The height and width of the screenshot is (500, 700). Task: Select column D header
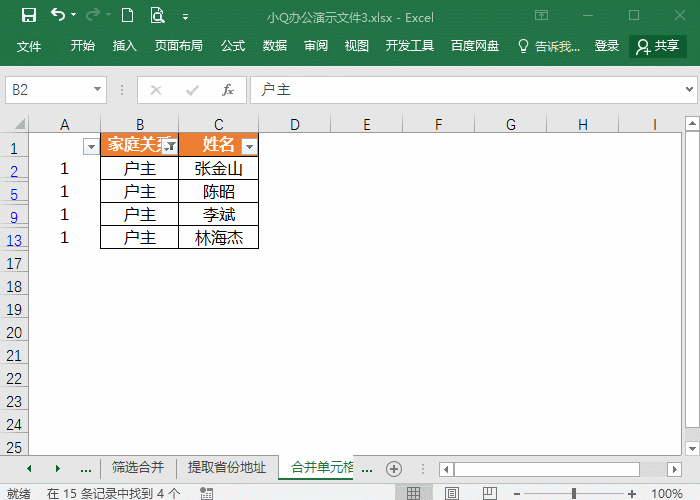295,124
